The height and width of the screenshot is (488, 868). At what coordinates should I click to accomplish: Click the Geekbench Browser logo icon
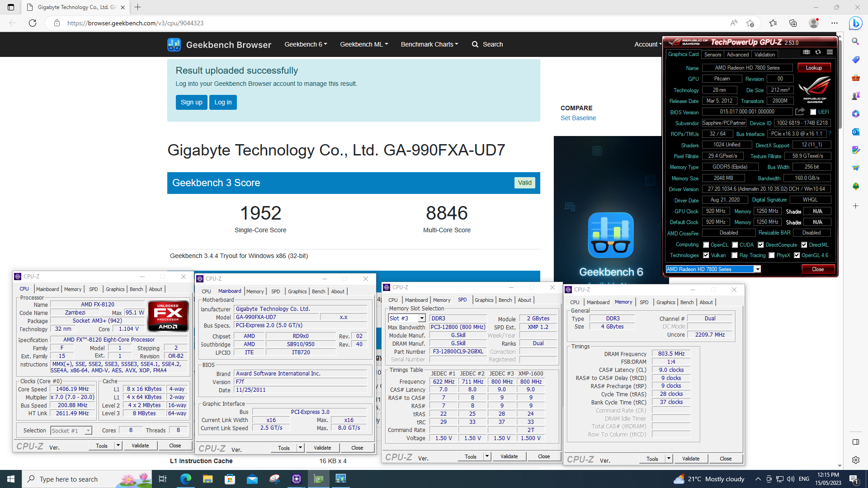pos(174,44)
